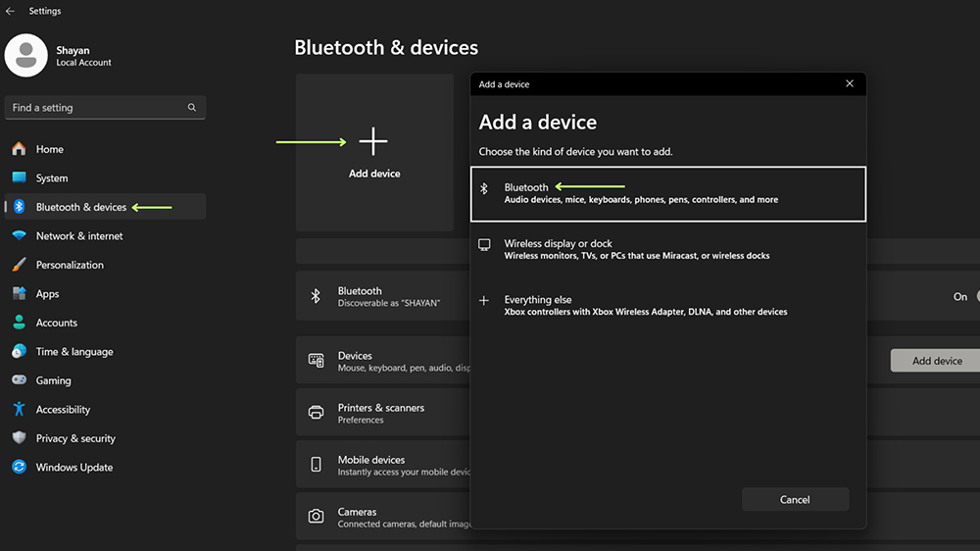Click the gray Add device button
Screen dimensions: 980x551
click(936, 361)
